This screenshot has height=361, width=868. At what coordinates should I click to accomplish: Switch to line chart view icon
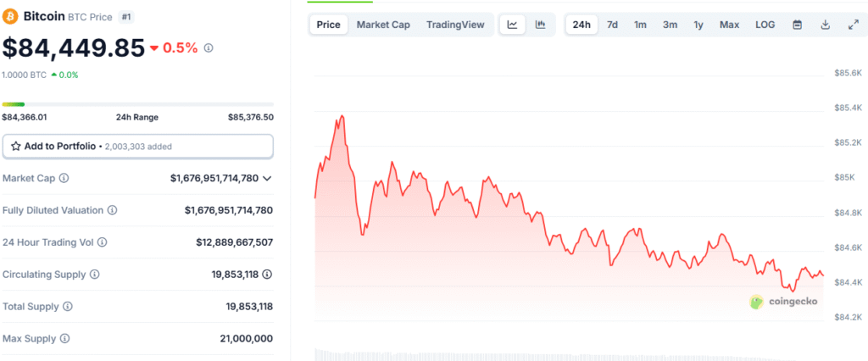[x=513, y=25]
